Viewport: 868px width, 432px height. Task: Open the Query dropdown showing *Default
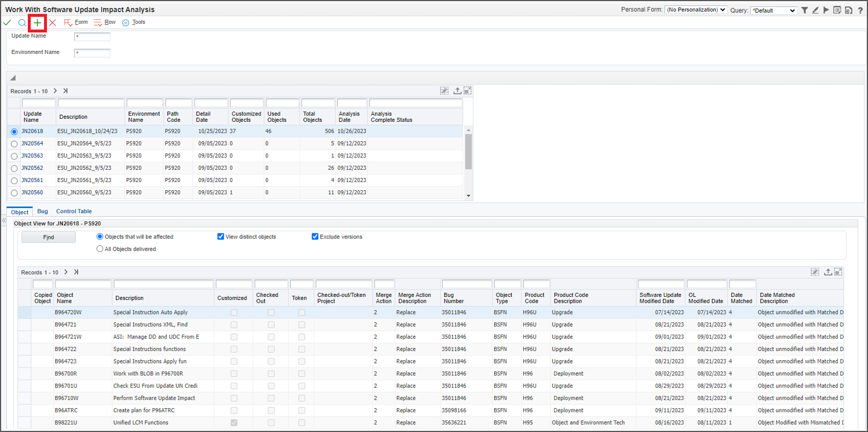(x=774, y=10)
